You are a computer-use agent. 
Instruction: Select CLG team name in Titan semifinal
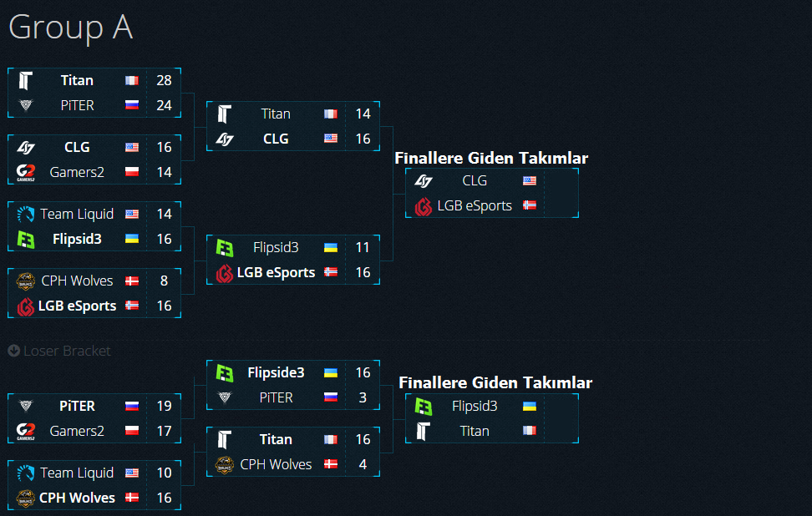click(276, 139)
